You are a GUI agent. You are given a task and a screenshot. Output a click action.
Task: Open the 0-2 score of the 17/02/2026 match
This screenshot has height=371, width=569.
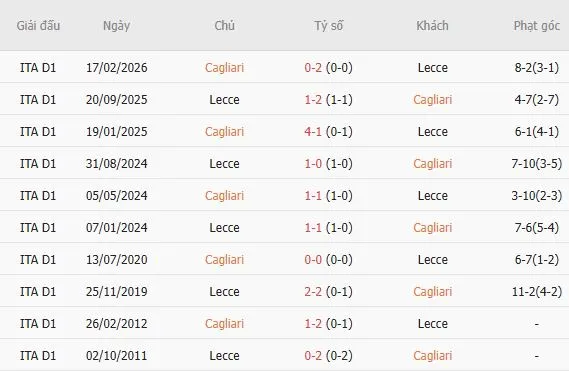pos(313,68)
